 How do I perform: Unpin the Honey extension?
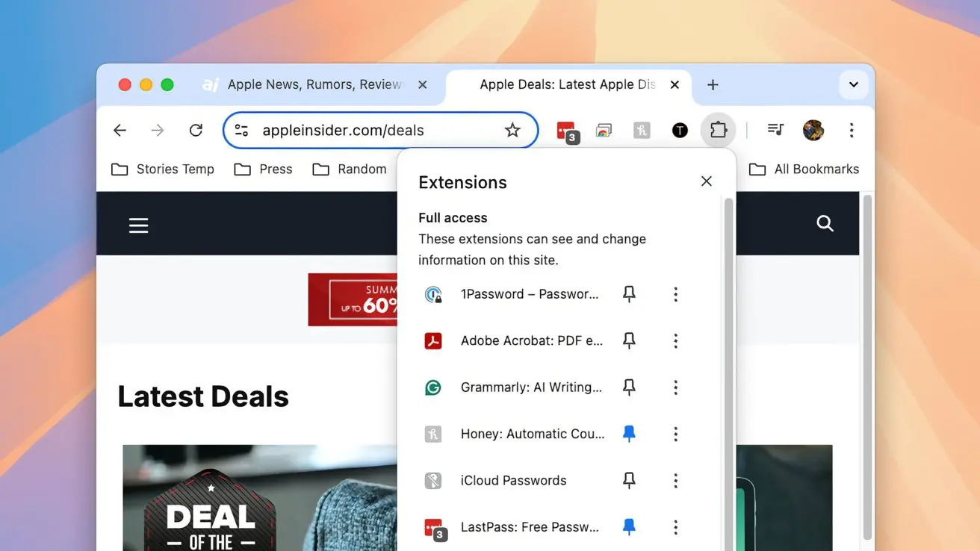(x=629, y=434)
